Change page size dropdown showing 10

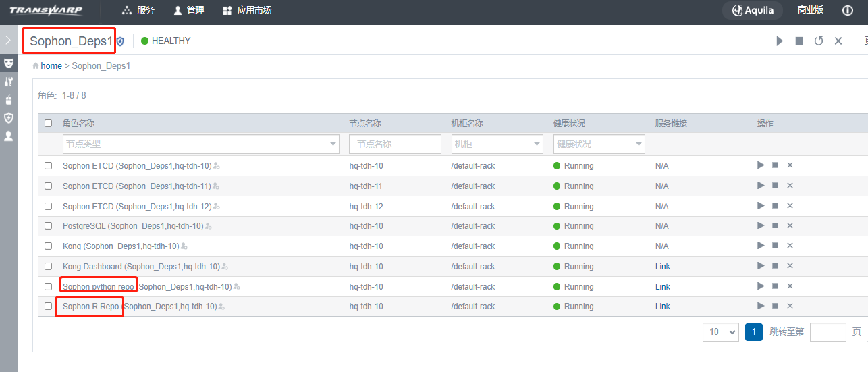click(x=721, y=332)
